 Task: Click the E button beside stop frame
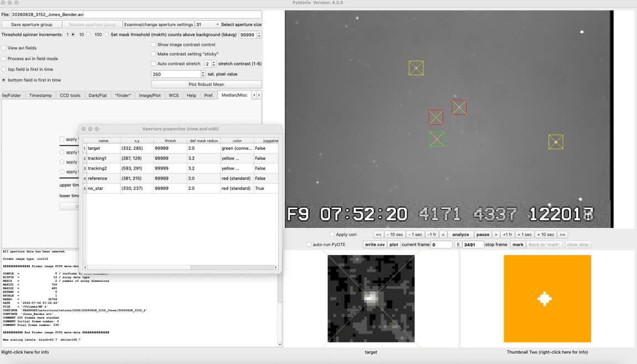(x=458, y=245)
